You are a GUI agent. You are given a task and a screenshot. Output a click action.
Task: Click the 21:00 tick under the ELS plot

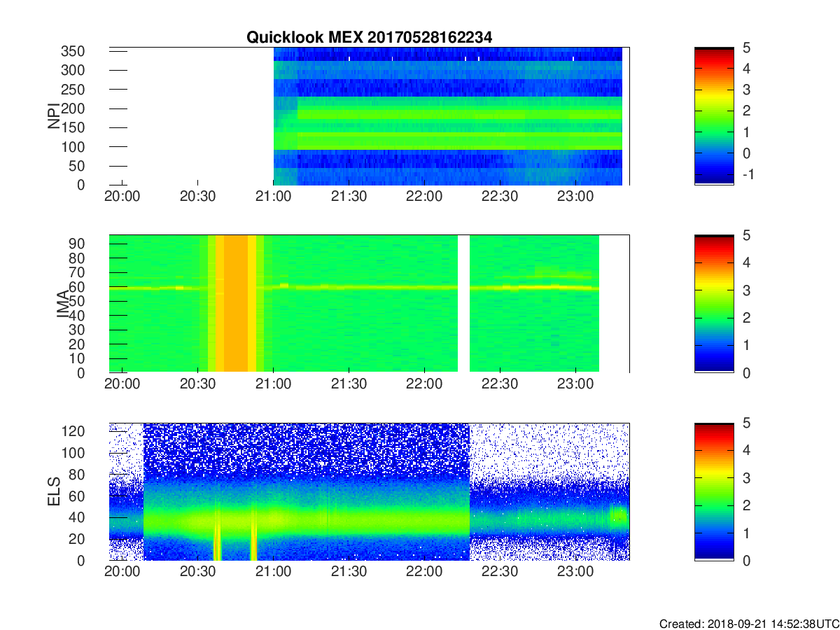coord(274,573)
